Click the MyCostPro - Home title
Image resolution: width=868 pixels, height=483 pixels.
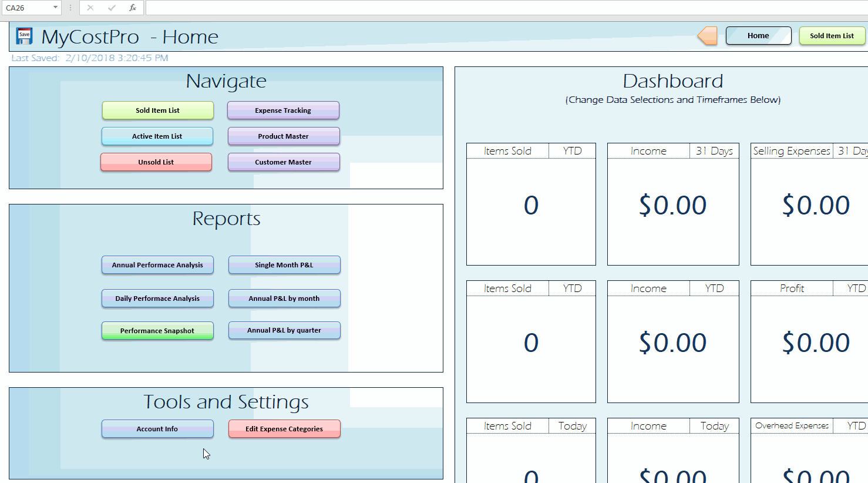[x=130, y=37]
